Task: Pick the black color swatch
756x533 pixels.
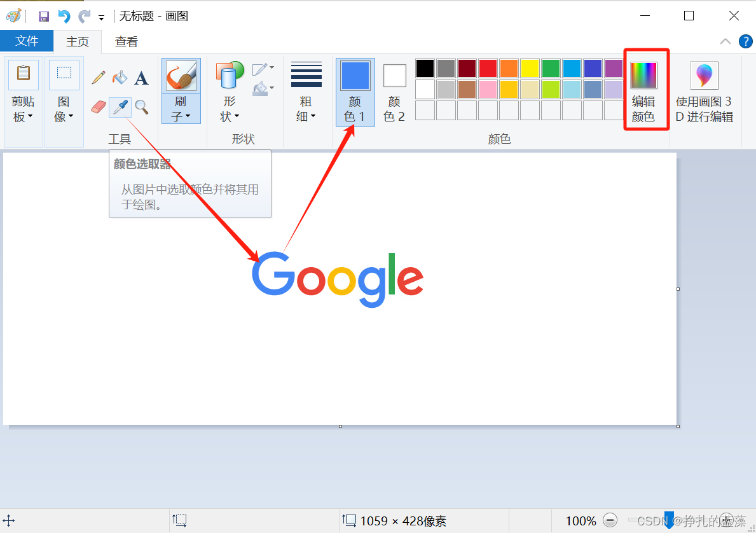Action: click(x=425, y=69)
